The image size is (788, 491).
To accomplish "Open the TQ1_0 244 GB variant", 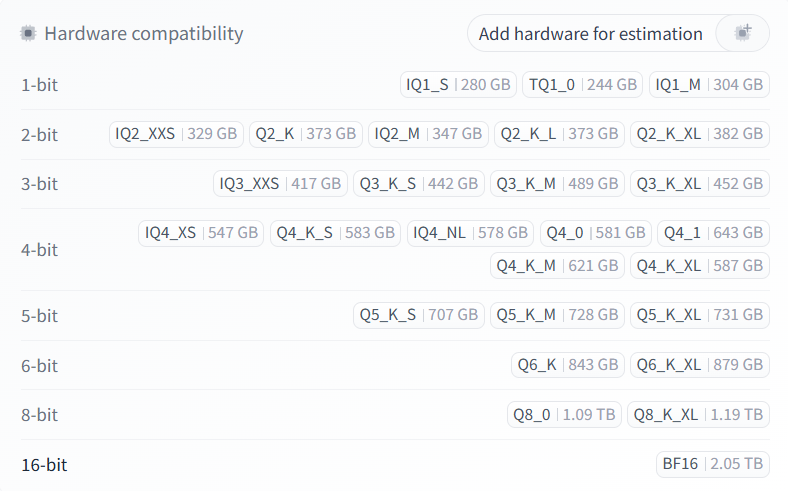I will click(583, 85).
